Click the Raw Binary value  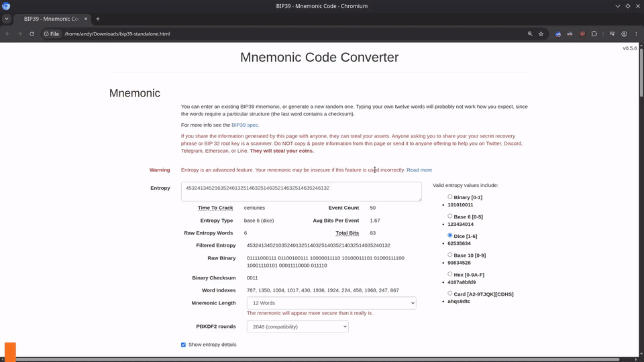pyautogui.click(x=325, y=262)
